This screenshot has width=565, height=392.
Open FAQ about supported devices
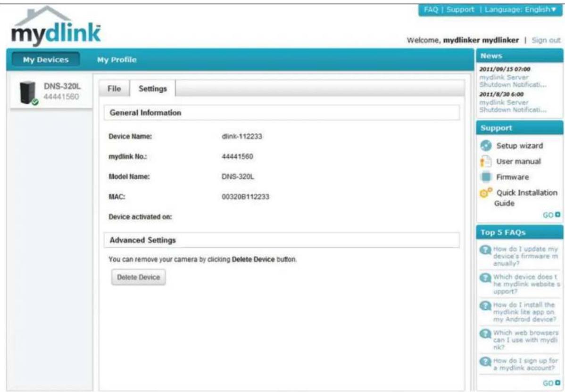click(525, 284)
